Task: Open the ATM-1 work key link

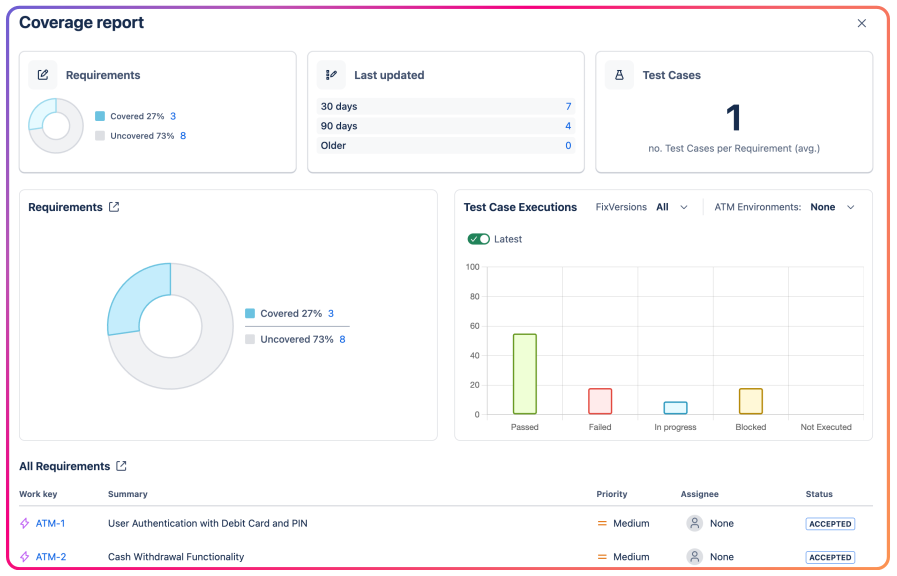Action: click(x=50, y=523)
